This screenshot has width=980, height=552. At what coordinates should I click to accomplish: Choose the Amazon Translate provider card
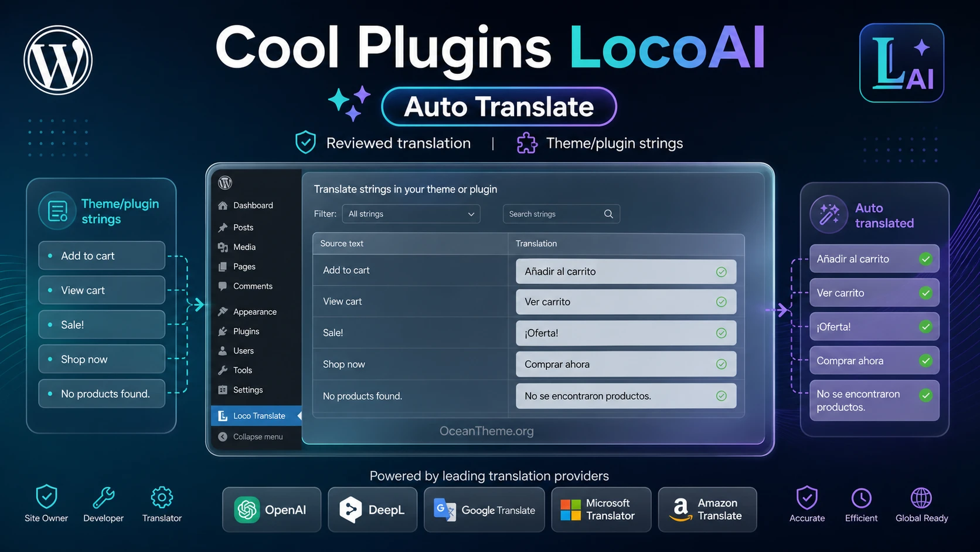(x=707, y=510)
